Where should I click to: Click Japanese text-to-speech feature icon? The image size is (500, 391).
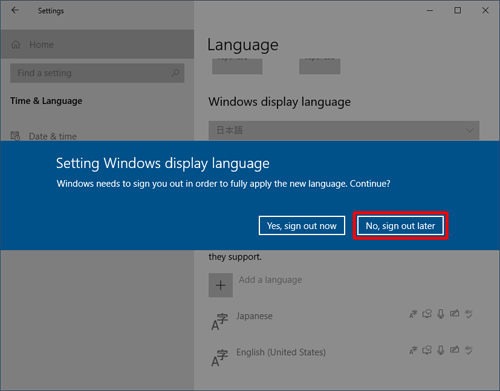pyautogui.click(x=427, y=314)
